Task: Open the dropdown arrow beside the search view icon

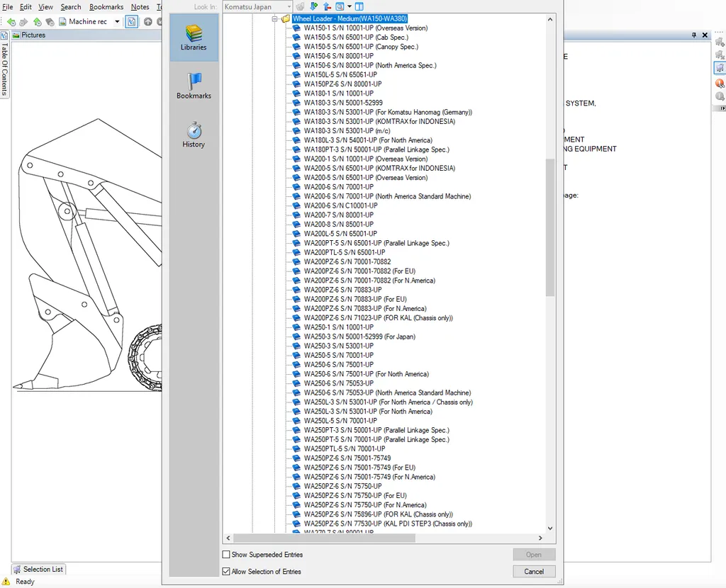Action: pos(350,6)
